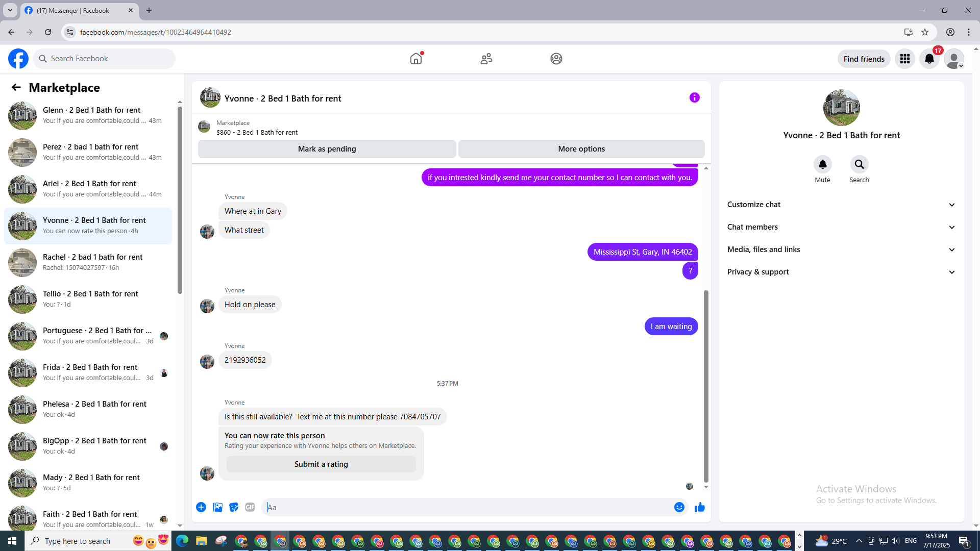Open the Facebook home logo

[18, 59]
